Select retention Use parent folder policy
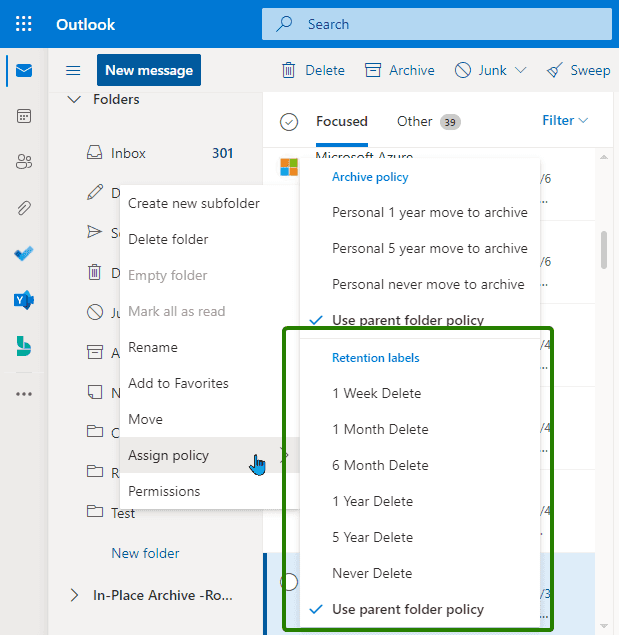Viewport: 619px width, 635px height. coord(420,609)
